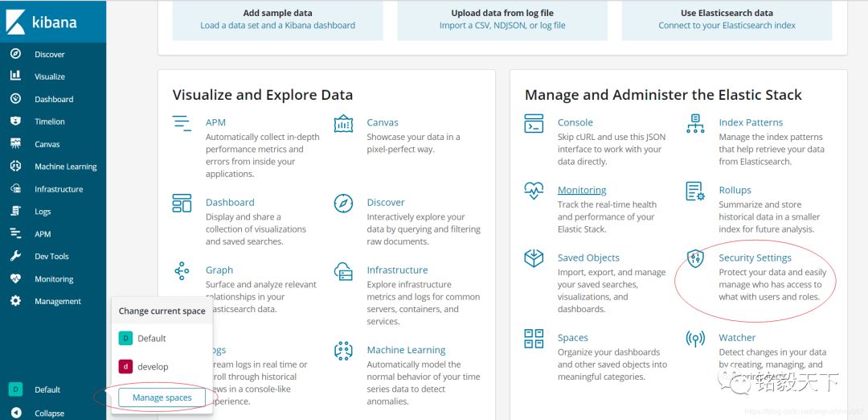
Task: Select the Dev Tools wrench icon
Action: pos(15,256)
